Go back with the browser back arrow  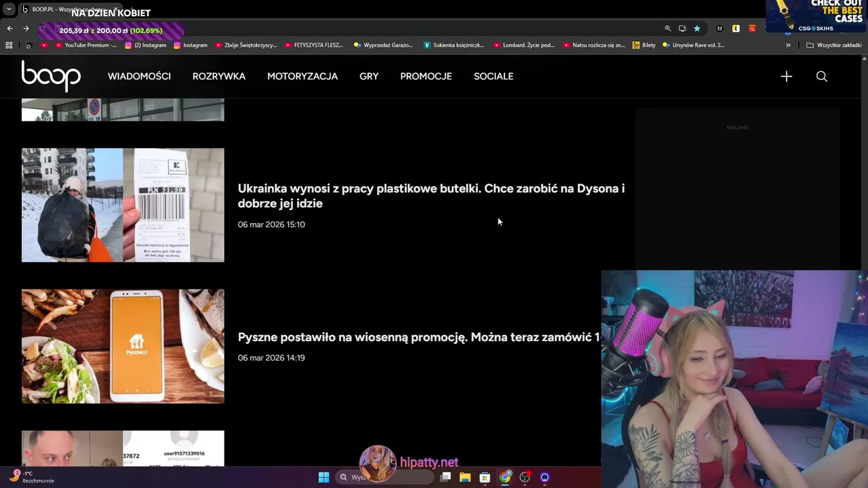coord(9,28)
